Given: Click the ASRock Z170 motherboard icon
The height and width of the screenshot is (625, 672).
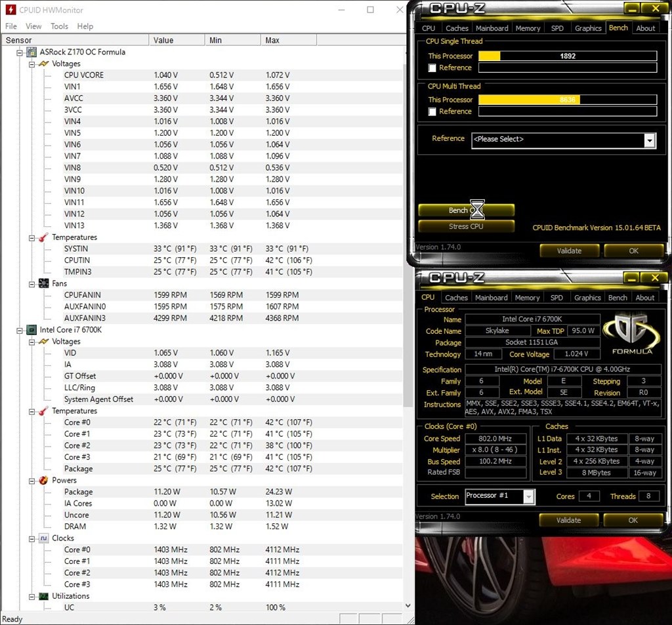Looking at the screenshot, I should pyautogui.click(x=31, y=52).
